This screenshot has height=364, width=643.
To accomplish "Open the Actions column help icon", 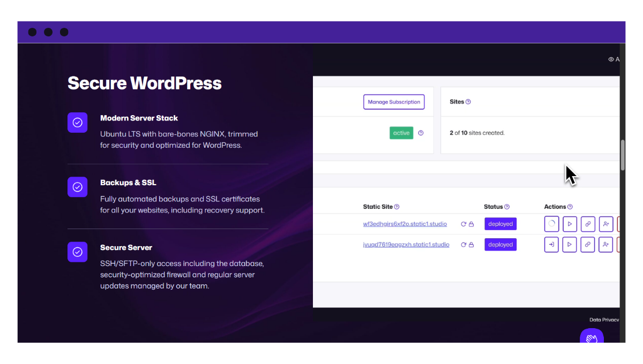I will (x=570, y=206).
